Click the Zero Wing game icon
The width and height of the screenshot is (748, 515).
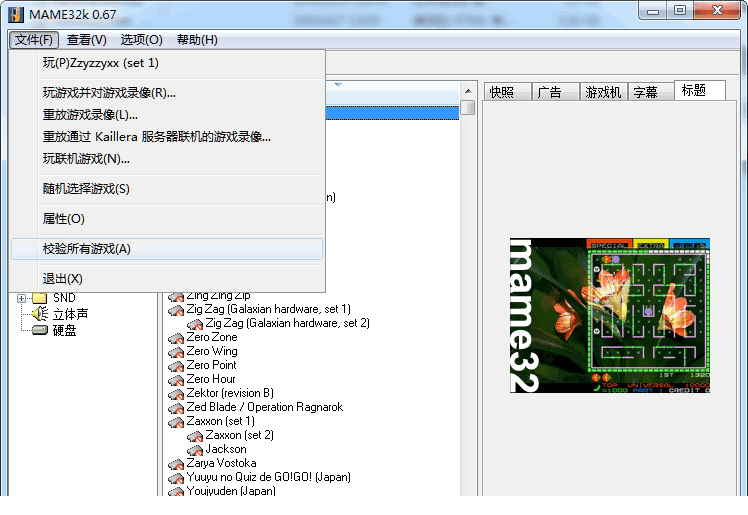click(176, 353)
